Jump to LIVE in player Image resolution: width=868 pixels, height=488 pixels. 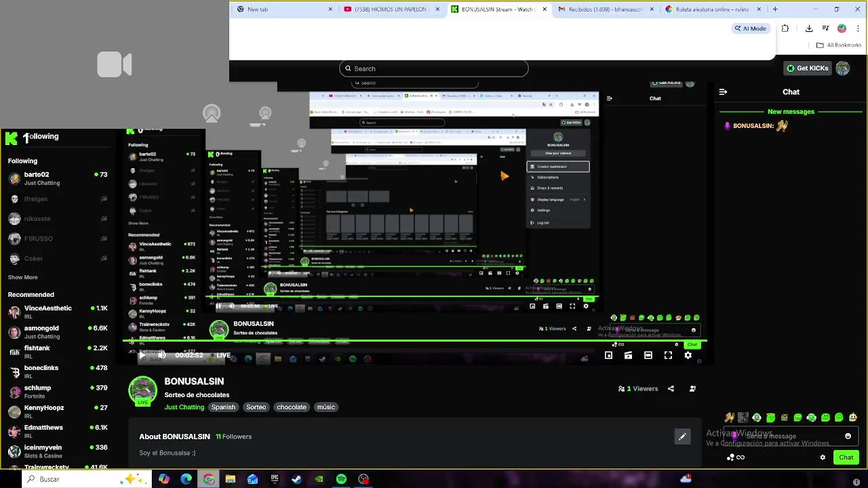click(220, 355)
